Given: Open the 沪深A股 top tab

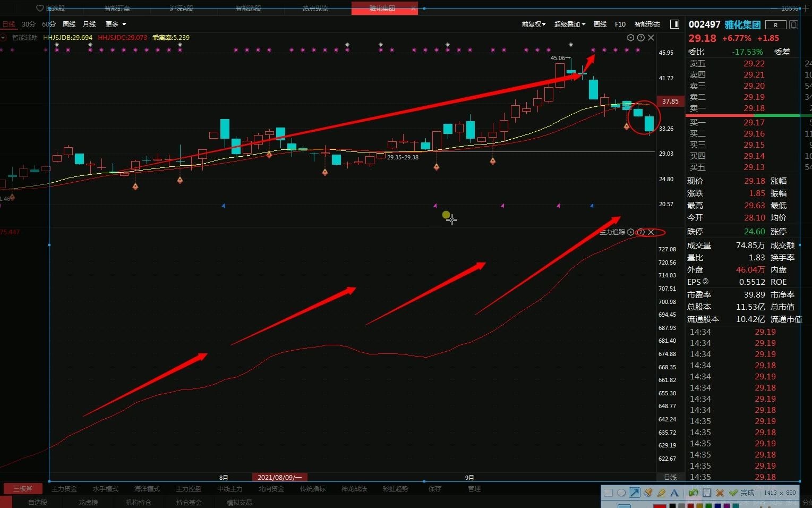Looking at the screenshot, I should pos(182,8).
